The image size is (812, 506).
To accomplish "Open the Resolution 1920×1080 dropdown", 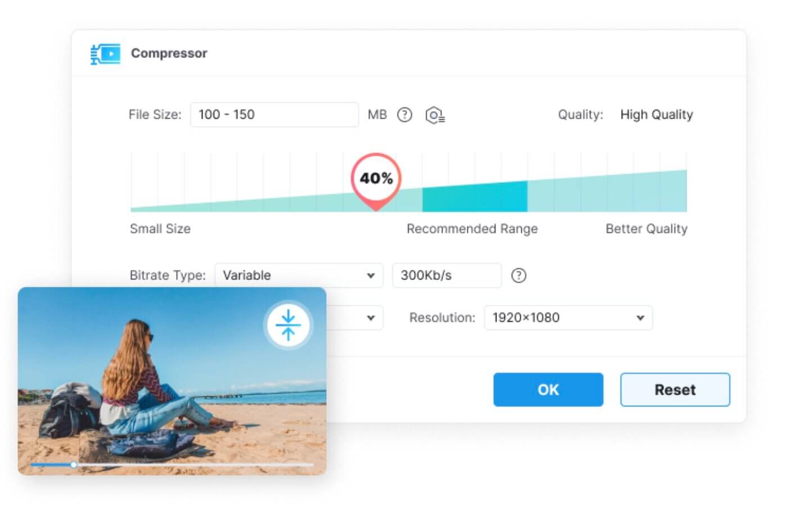I will point(568,318).
